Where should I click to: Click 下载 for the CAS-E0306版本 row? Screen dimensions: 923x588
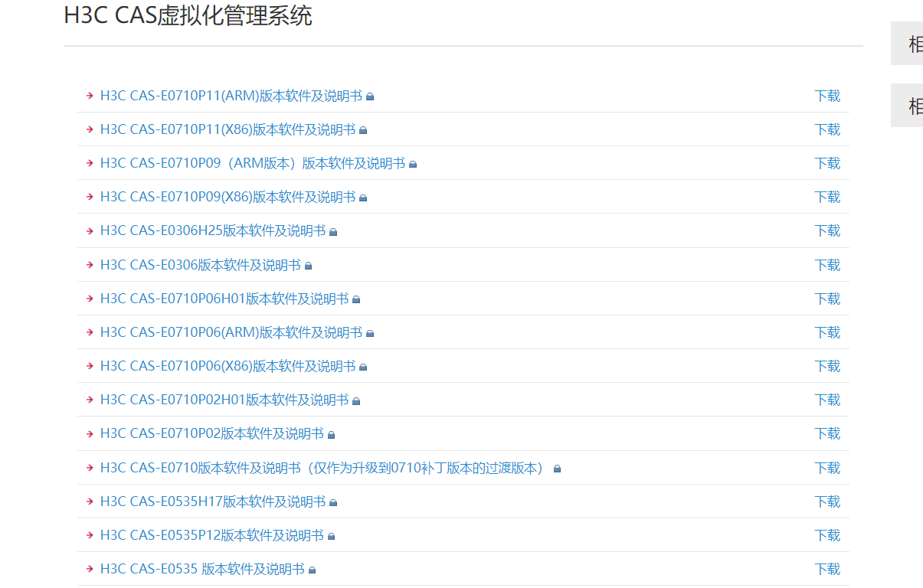827,265
